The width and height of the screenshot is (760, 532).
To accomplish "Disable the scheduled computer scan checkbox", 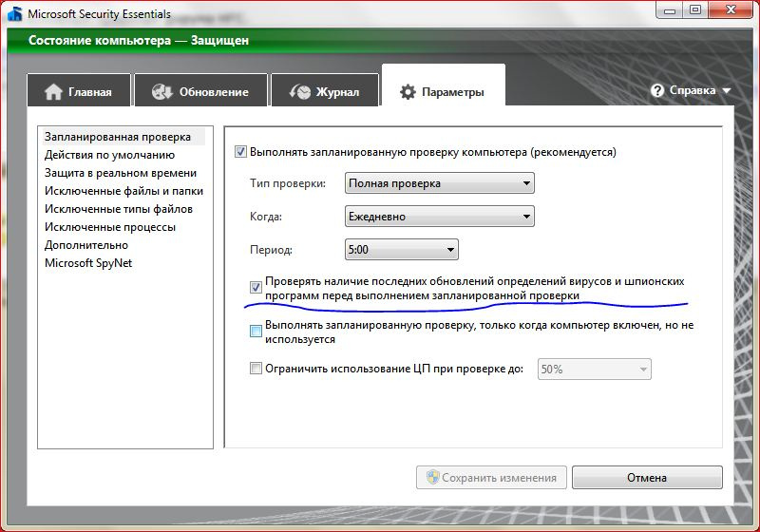I will coord(240,152).
